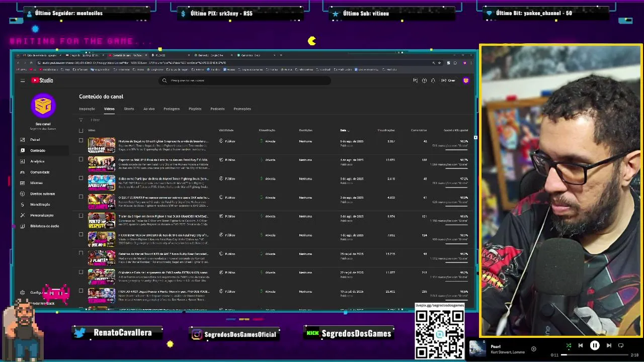Open the História do Sagat video title
This screenshot has width=644, height=362.
pyautogui.click(x=163, y=141)
